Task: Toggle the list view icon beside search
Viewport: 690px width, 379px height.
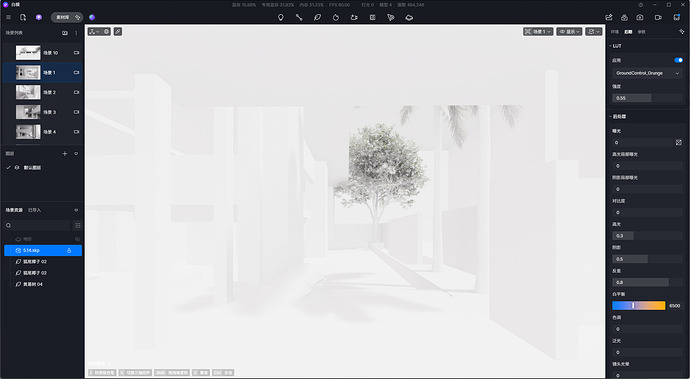Action: (x=77, y=225)
